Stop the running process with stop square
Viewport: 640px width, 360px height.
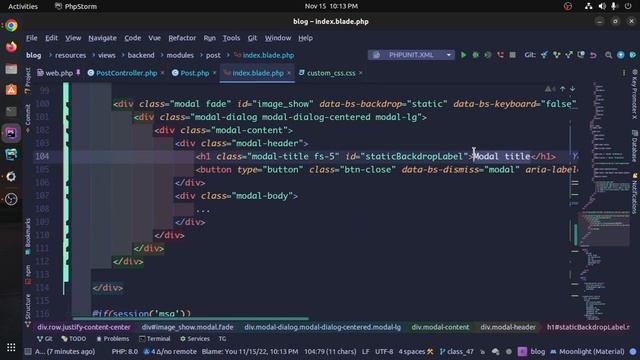[x=512, y=55]
